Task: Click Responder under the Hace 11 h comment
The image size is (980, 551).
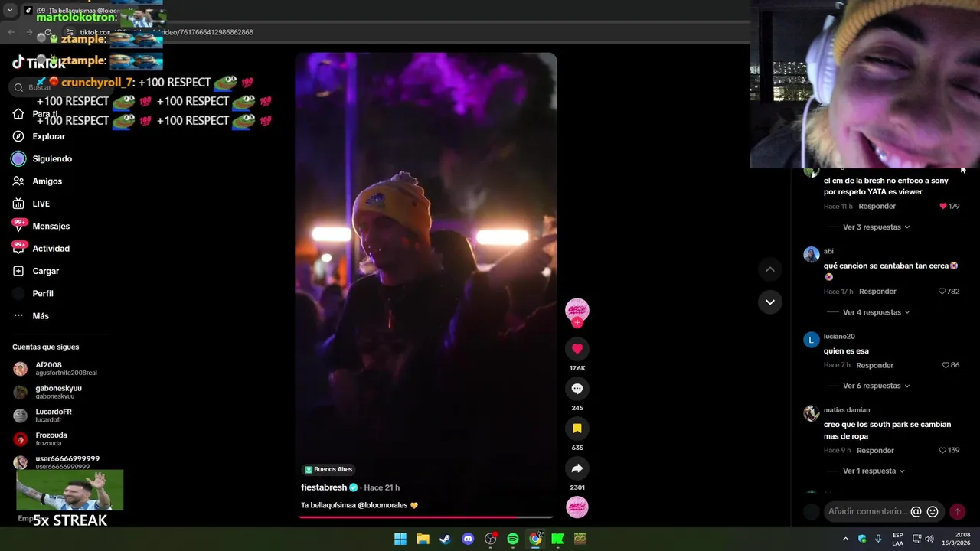Action: (x=877, y=207)
